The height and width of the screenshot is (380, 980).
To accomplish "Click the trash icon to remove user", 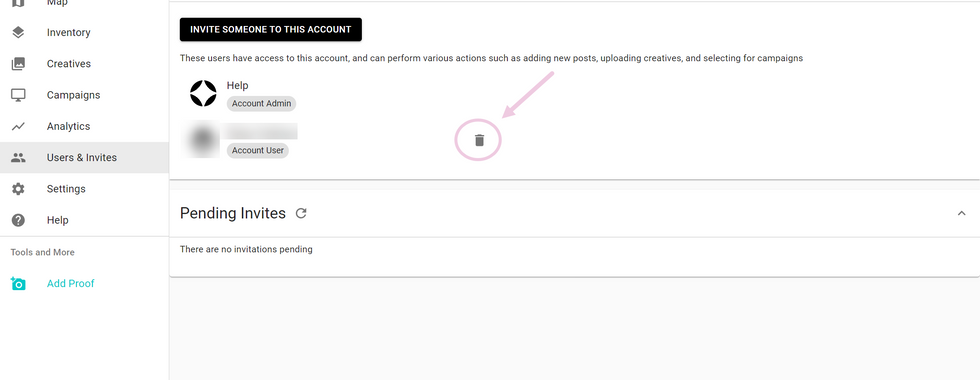I will tap(479, 140).
